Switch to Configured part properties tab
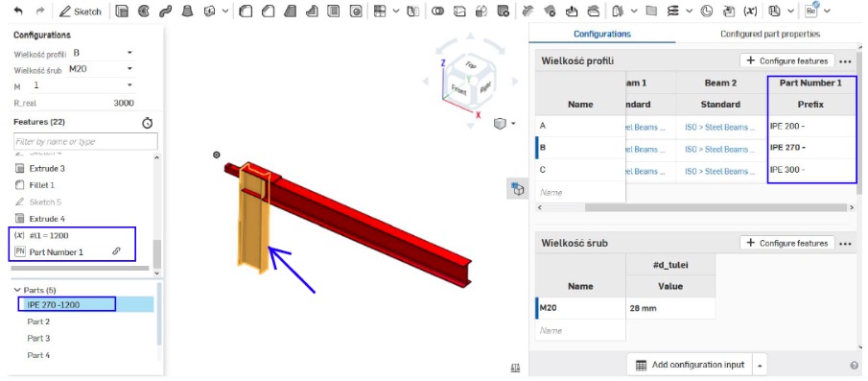Screen dimensions: 868x381 pos(770,34)
